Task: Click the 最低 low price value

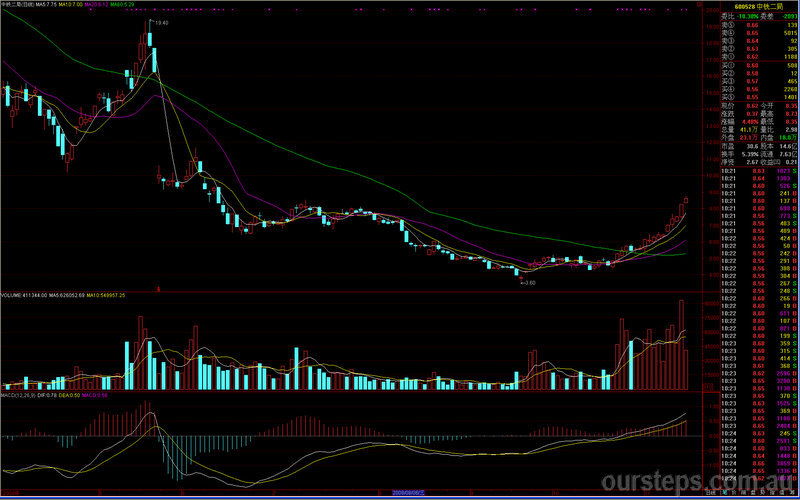Action: pyautogui.click(x=791, y=122)
